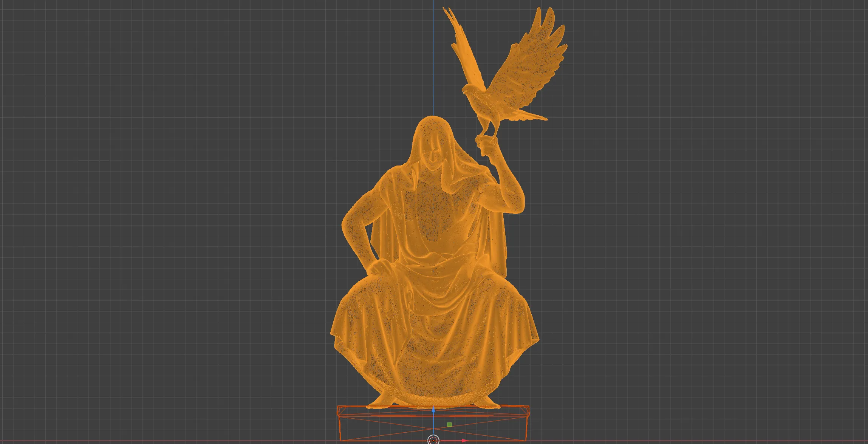
Task: Select the blue Z-axis gizmo arrow
Action: coord(433,412)
